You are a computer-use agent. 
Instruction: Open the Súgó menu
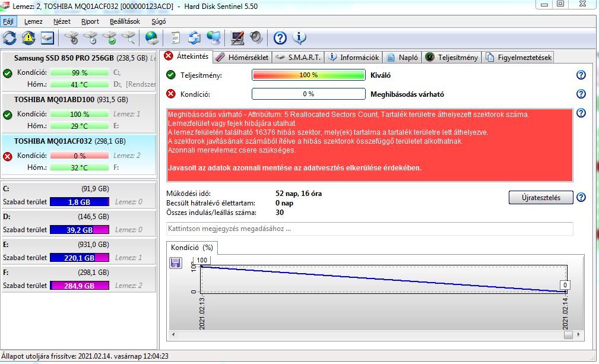click(x=159, y=21)
